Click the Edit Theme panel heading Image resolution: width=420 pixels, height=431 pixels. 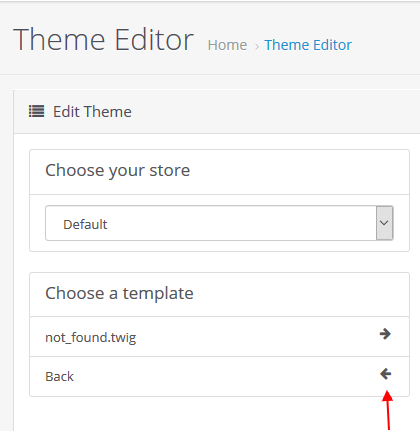tap(92, 112)
